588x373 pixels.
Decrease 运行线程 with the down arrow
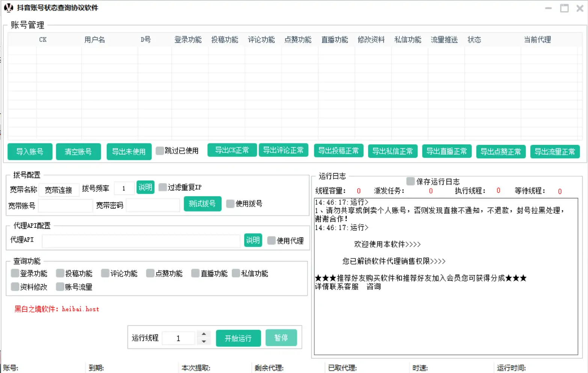click(x=204, y=341)
